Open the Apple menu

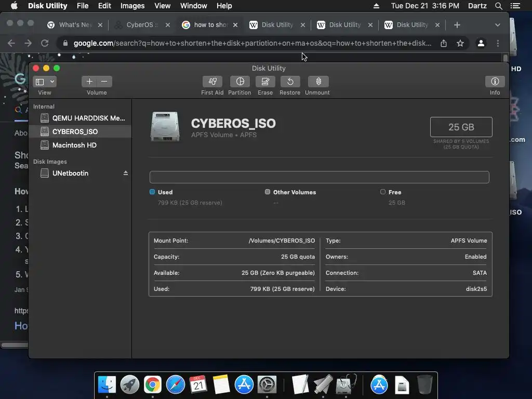(x=14, y=6)
